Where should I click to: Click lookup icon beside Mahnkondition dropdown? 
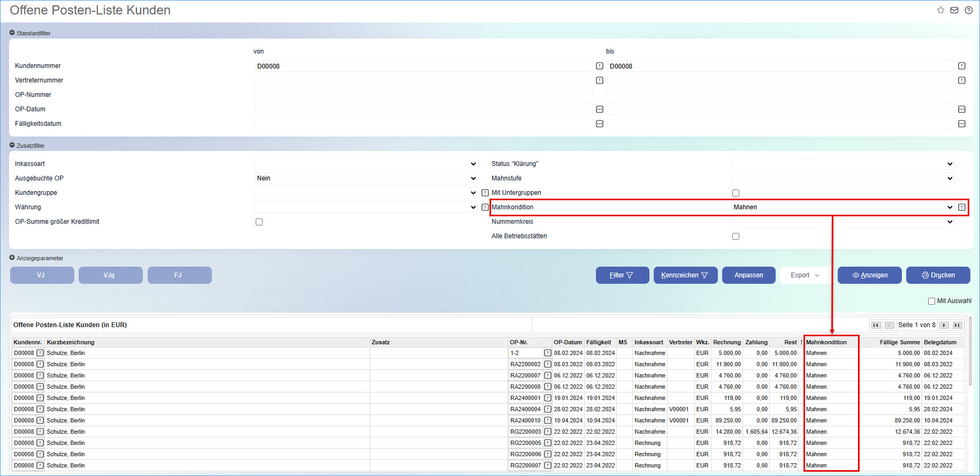[962, 207]
